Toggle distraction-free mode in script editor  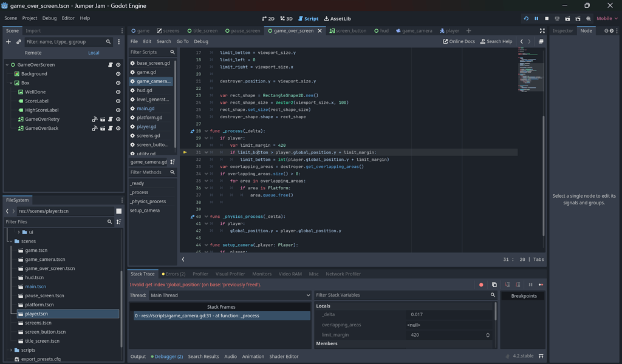(x=542, y=31)
